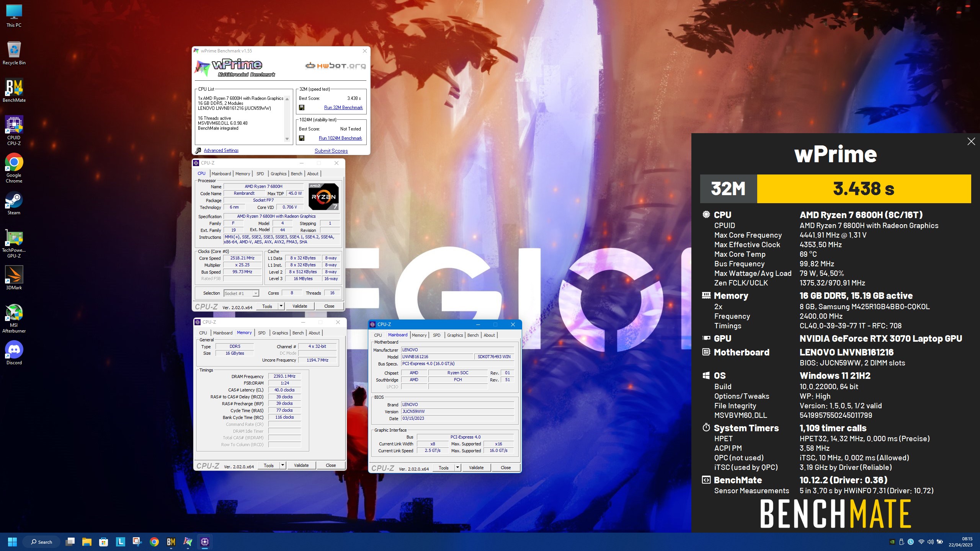Image resolution: width=980 pixels, height=551 pixels.
Task: Switch to Mainboard tab in CPU-Z CPU window
Action: click(221, 174)
